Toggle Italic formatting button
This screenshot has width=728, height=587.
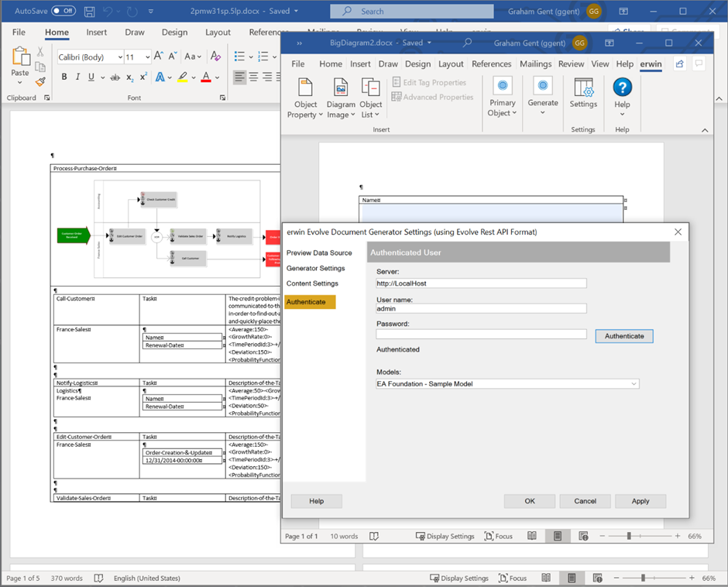tap(77, 77)
